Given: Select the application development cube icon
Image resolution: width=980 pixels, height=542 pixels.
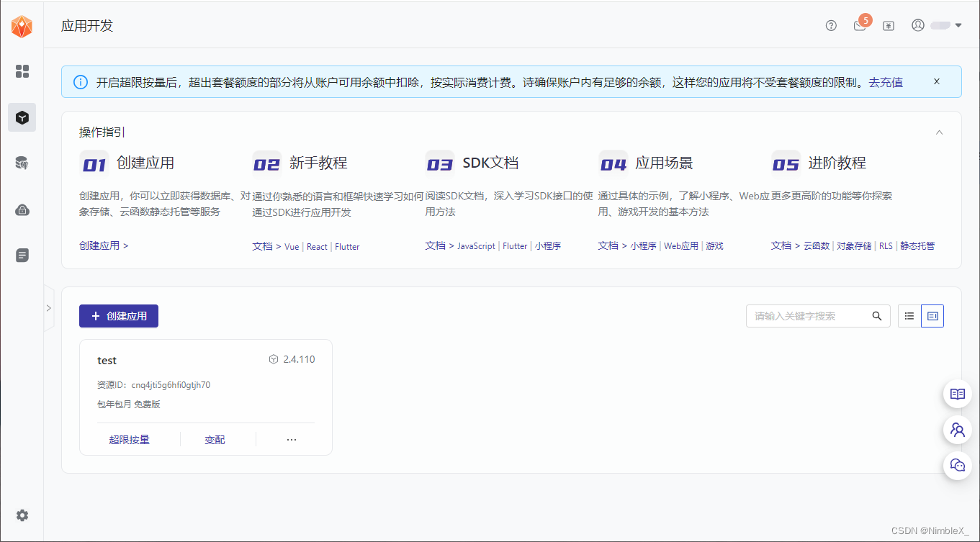Looking at the screenshot, I should [22, 117].
